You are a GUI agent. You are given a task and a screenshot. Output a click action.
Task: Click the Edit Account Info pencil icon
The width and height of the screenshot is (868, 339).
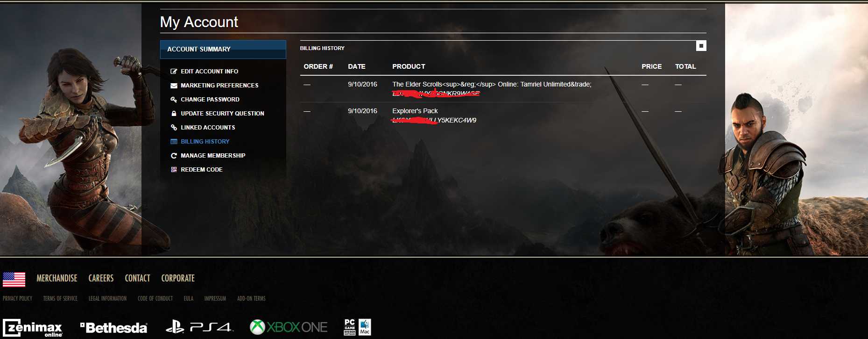[174, 72]
